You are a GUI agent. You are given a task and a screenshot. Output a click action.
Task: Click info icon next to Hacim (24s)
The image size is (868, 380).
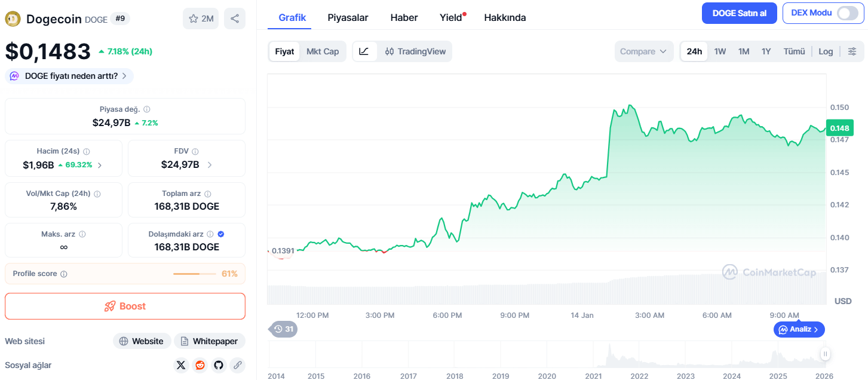pyautogui.click(x=86, y=152)
